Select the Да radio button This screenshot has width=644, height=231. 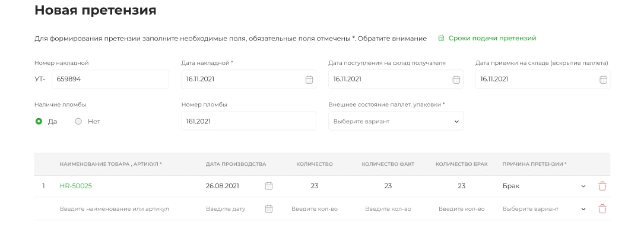point(39,121)
